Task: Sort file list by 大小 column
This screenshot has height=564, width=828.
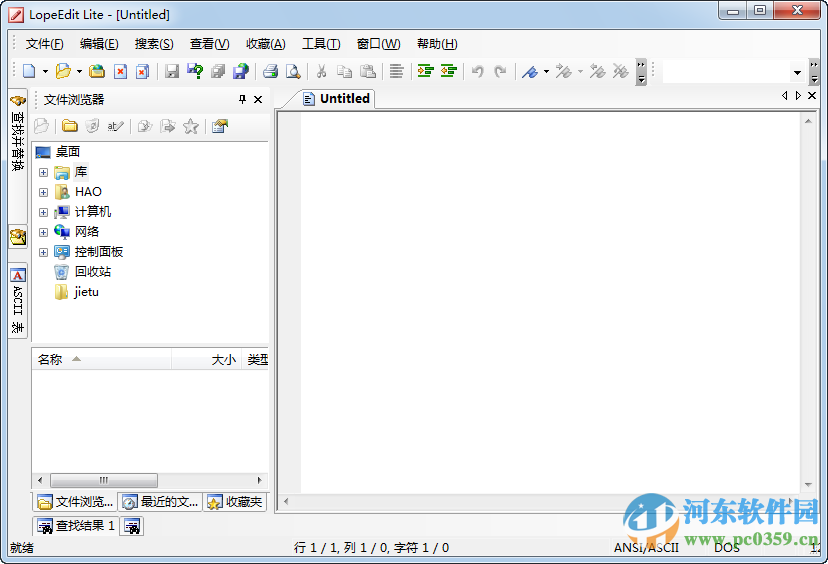Action: (206, 360)
